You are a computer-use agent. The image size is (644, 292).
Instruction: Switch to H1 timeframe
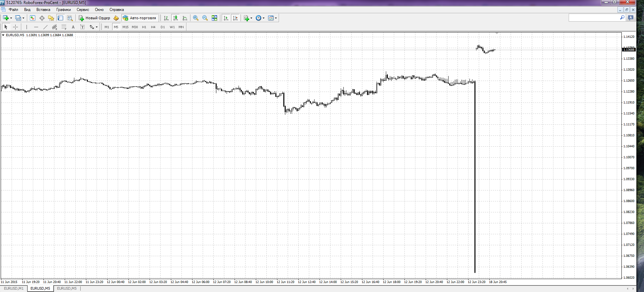pos(144,27)
